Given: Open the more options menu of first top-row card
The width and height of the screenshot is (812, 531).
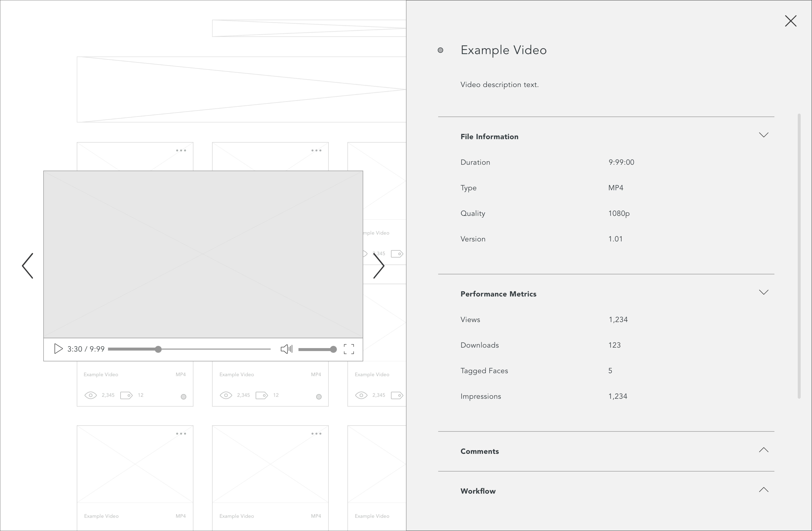Looking at the screenshot, I should (181, 150).
